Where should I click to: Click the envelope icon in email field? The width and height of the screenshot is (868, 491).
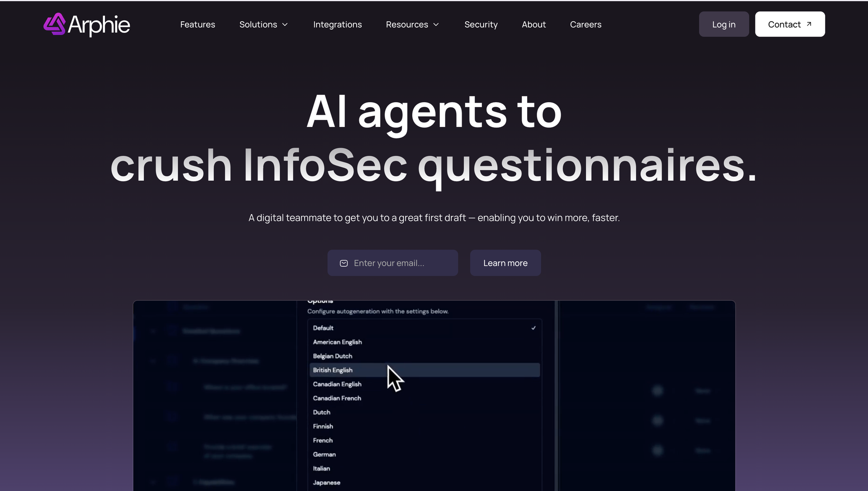pos(344,263)
